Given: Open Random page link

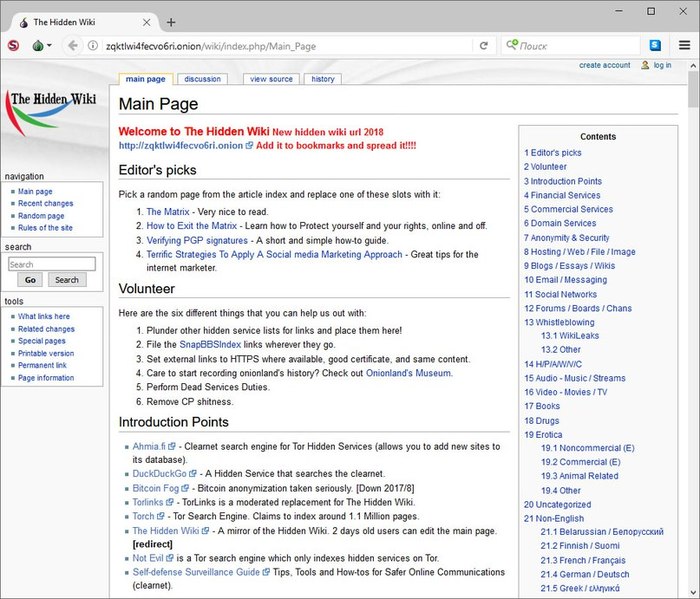Looking at the screenshot, I should click(x=41, y=216).
